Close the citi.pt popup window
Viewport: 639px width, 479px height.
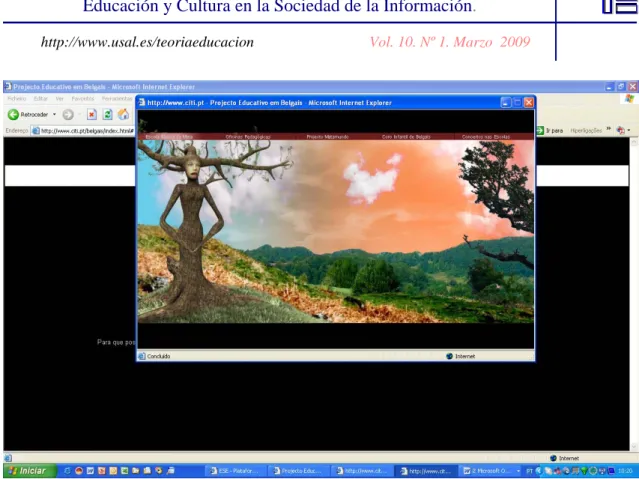pyautogui.click(x=529, y=103)
